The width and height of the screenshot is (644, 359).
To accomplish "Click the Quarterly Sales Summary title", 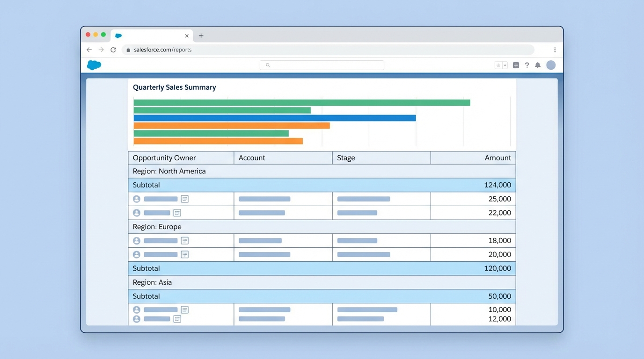I will (x=174, y=87).
